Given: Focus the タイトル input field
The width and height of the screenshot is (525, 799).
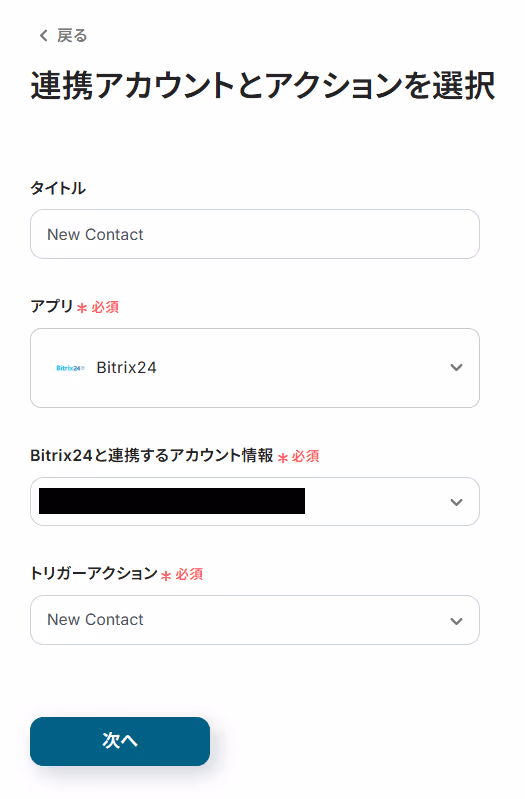Looking at the screenshot, I should [x=255, y=234].
